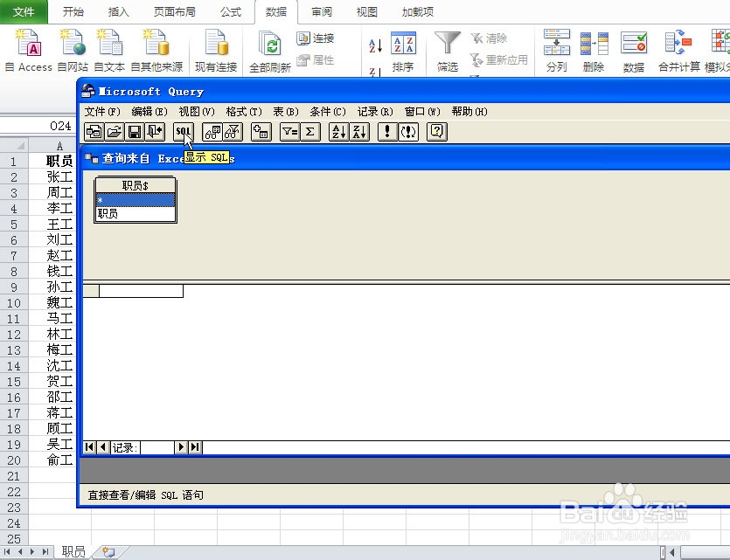The width and height of the screenshot is (730, 560).
Task: Click 自文本 import icon in Excel
Action: point(109,50)
